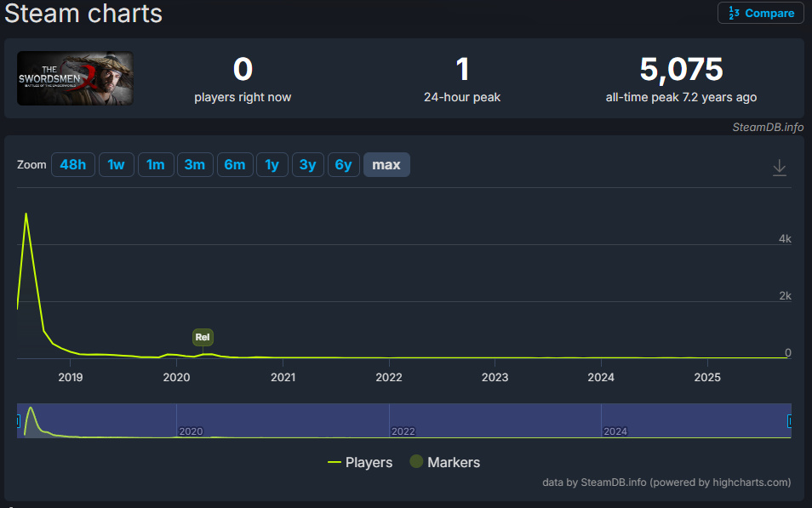Click the 2k y-axis label

785,295
